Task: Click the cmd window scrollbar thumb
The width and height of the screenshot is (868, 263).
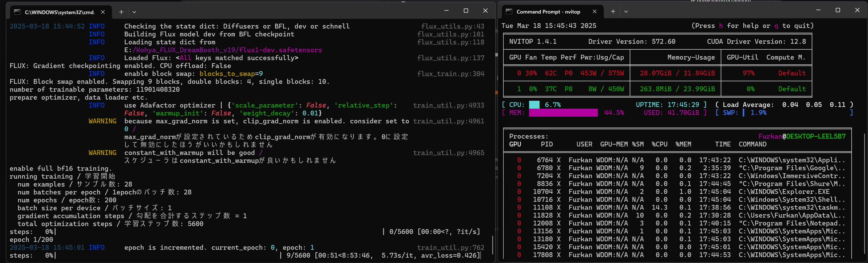Action: tap(493, 245)
